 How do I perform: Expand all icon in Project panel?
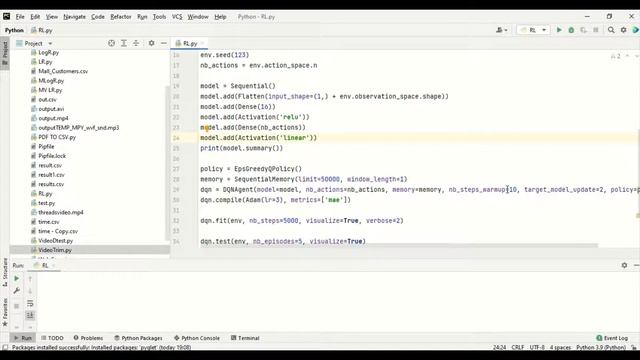124,43
